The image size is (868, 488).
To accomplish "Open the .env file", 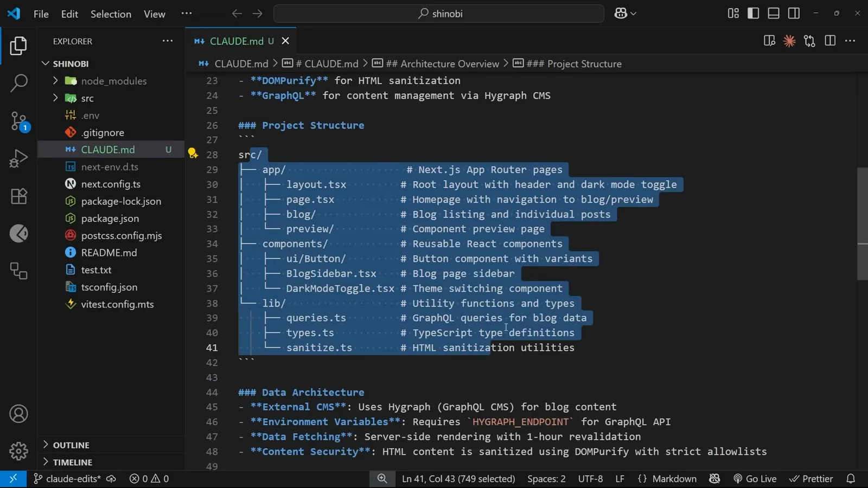I will tap(111, 115).
